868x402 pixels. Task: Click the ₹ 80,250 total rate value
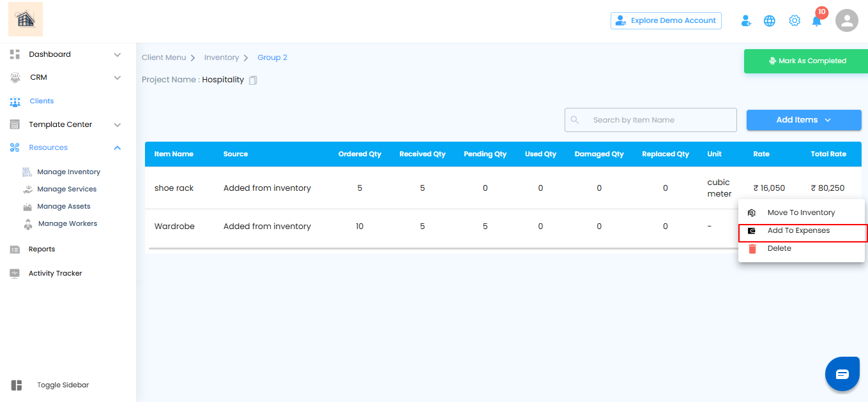tap(828, 188)
